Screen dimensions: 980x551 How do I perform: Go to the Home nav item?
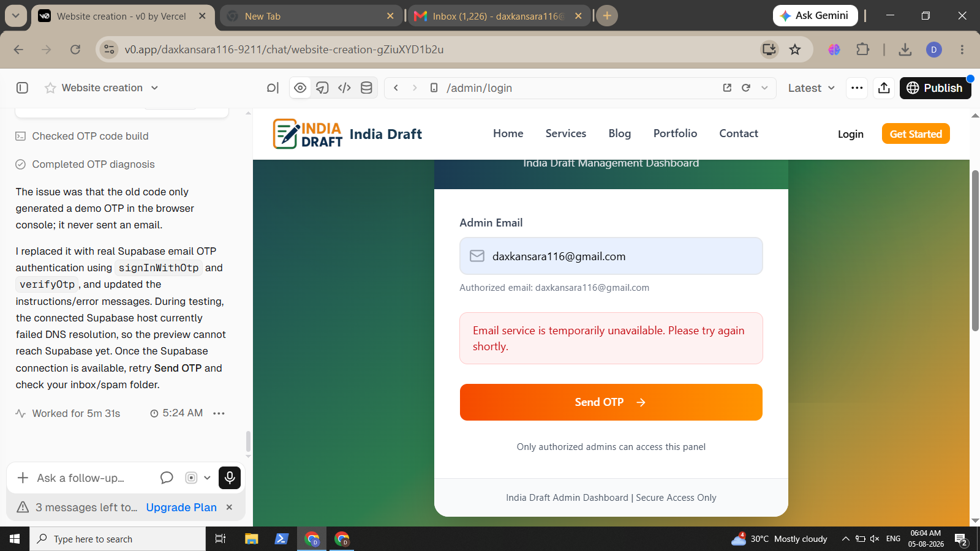click(x=508, y=133)
